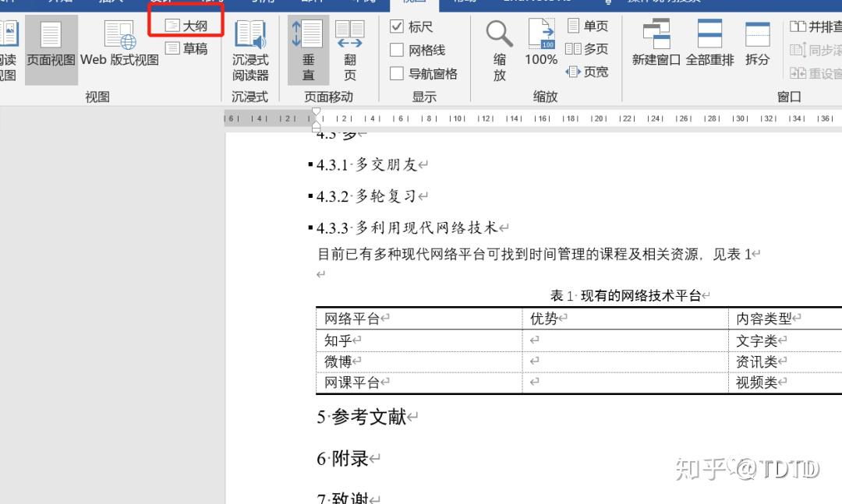The width and height of the screenshot is (842, 504).
Task: Select the 草稿 draft view
Action: tap(186, 48)
